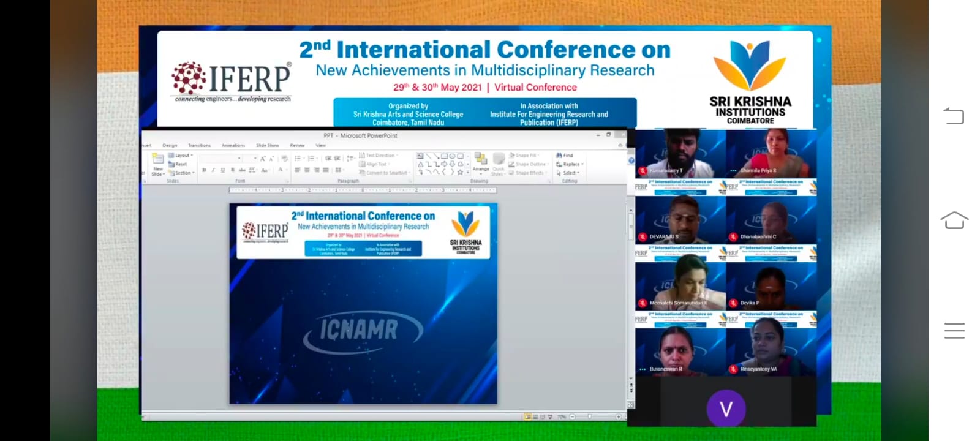Tap the Android back navigation icon

point(954,115)
